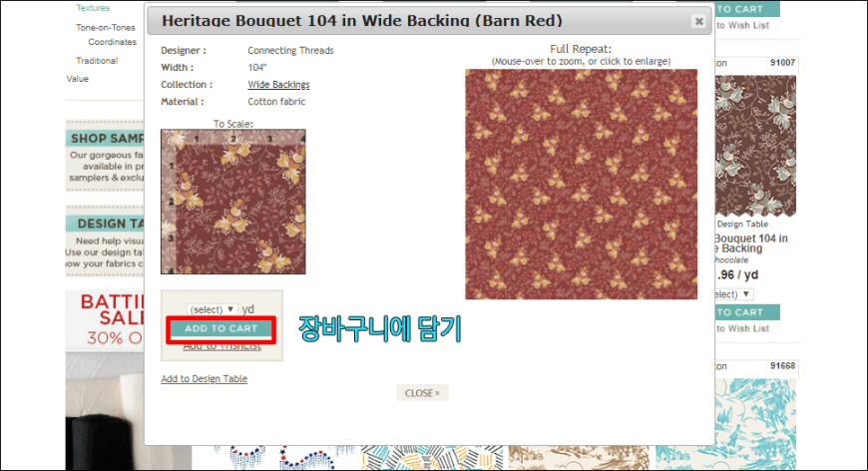
Task: Open the yardage dropdown under Chocolate fabric
Action: tap(734, 294)
